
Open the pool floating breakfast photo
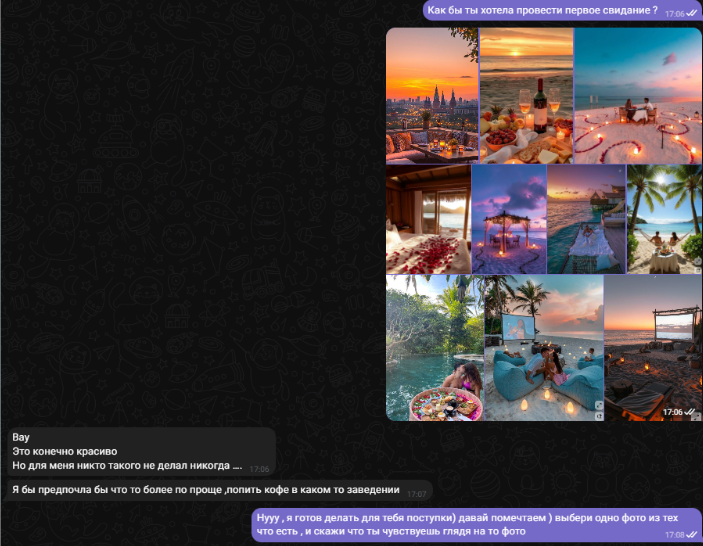point(434,348)
